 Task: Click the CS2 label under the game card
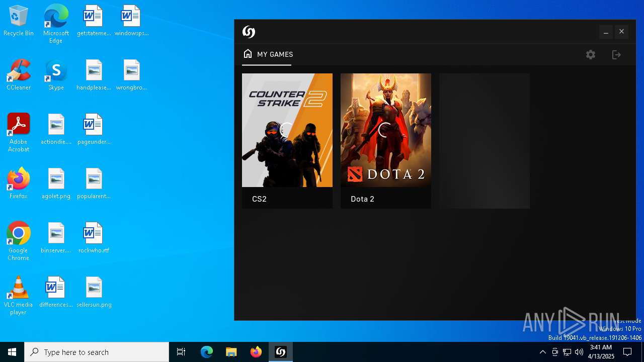coord(259,199)
